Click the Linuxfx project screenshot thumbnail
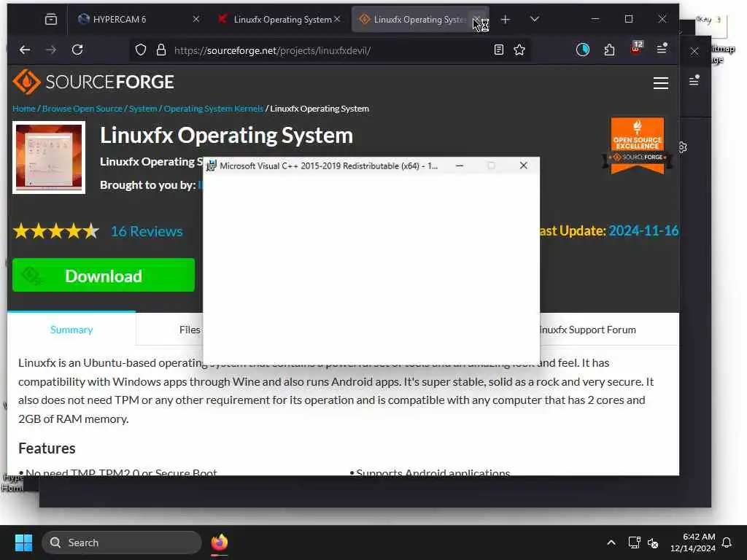 49,157
